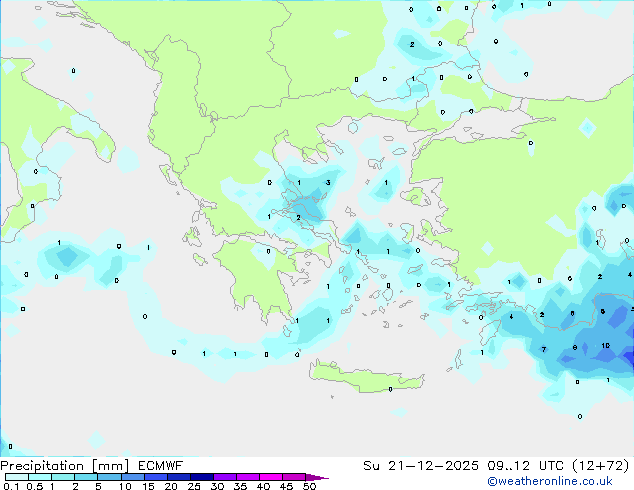Pick the 15–20 mm legend color swatch
Image resolution: width=634 pixels, height=490 pixels.
click(x=155, y=477)
